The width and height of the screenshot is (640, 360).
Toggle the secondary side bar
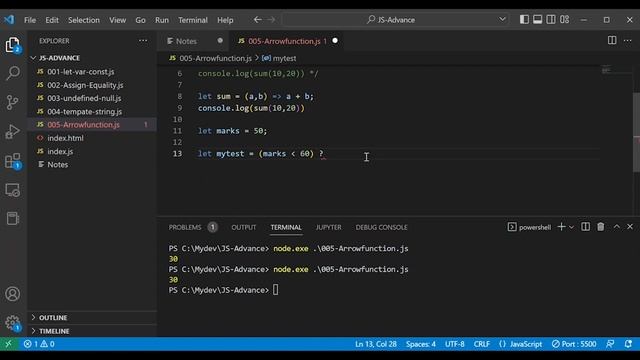tap(551, 20)
